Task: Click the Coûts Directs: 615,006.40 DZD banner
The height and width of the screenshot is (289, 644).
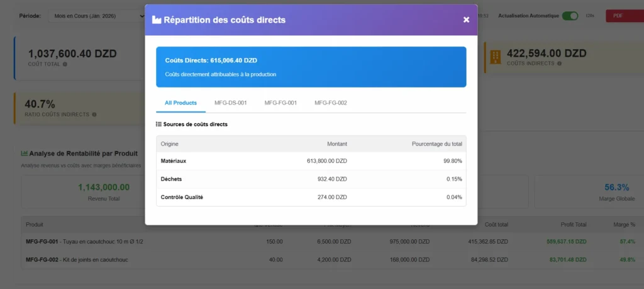Action: tap(311, 67)
